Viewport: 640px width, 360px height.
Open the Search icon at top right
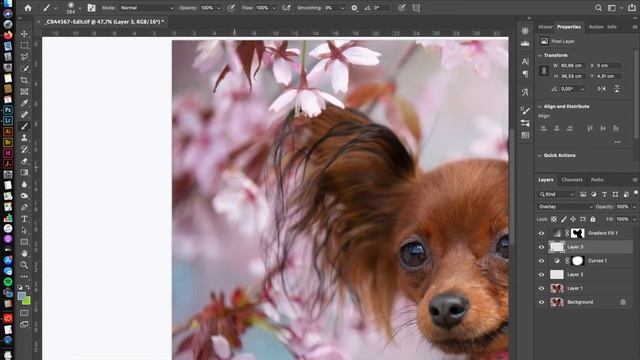click(598, 8)
